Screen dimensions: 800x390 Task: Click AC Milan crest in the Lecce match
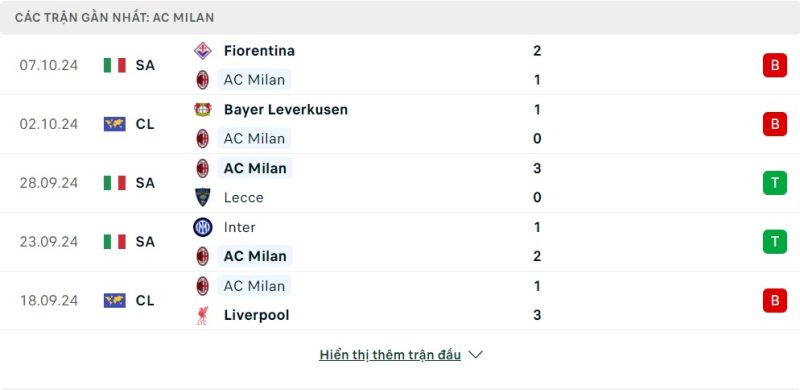tap(203, 168)
